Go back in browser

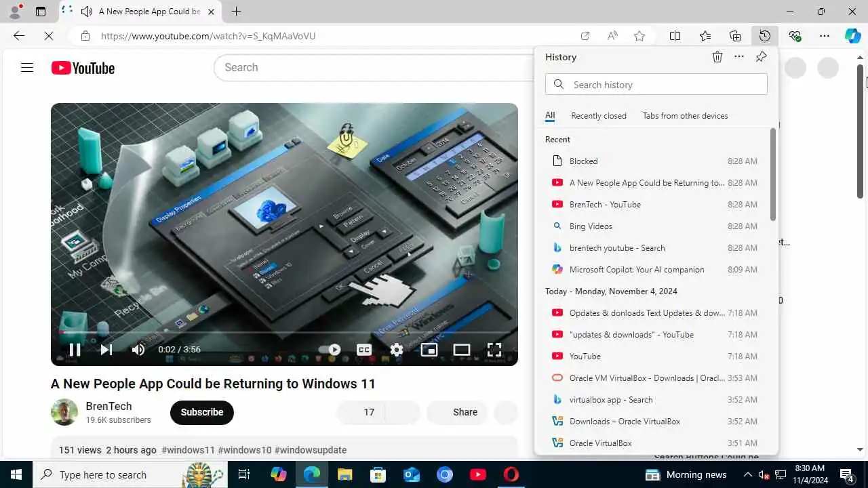(x=19, y=36)
